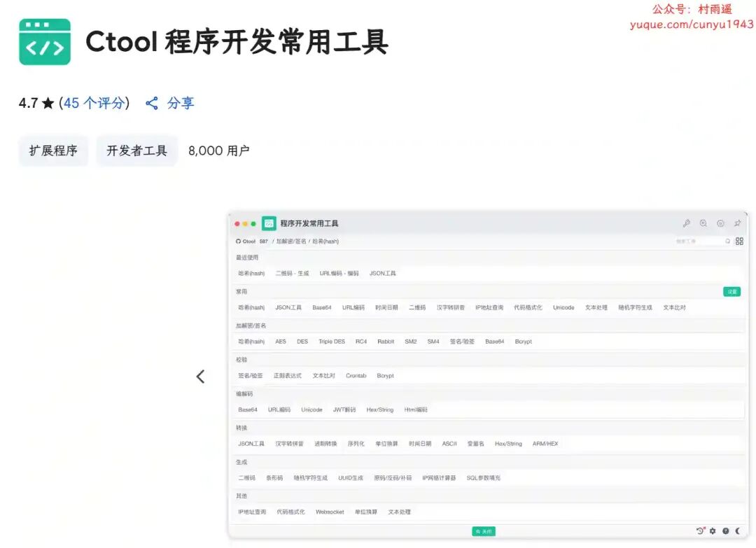
Task: Open the AES tool
Action: click(281, 342)
